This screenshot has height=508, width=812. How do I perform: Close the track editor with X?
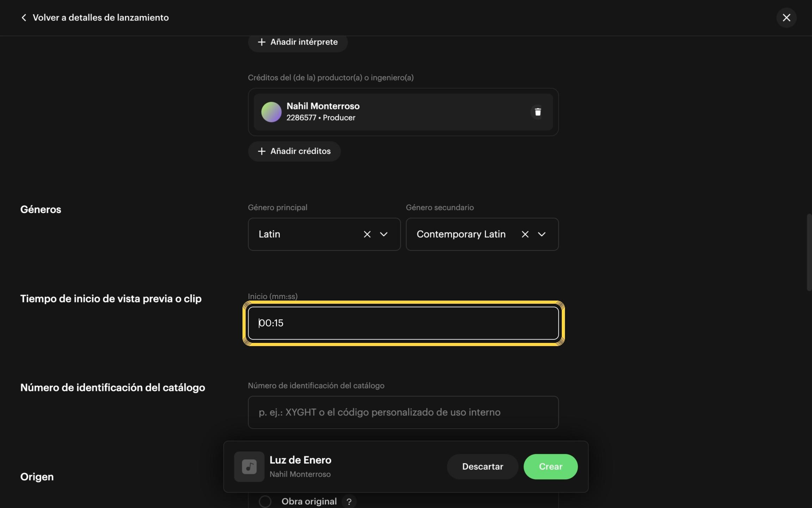point(786,18)
